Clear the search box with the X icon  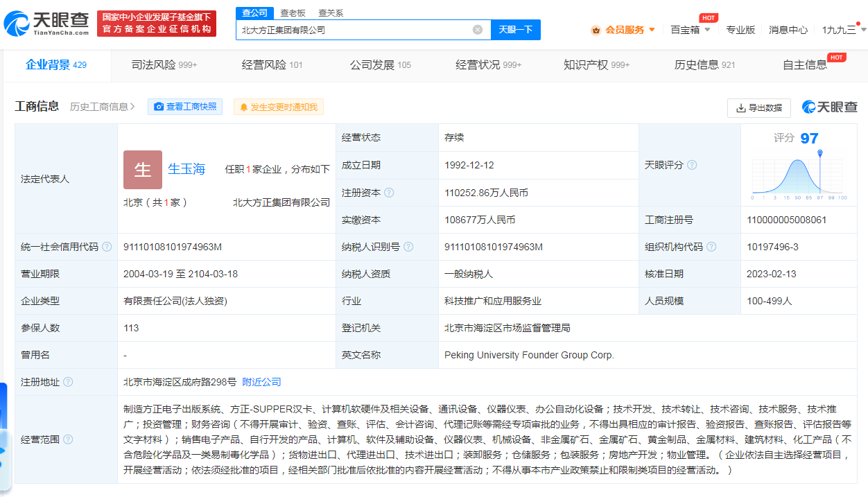click(x=478, y=30)
